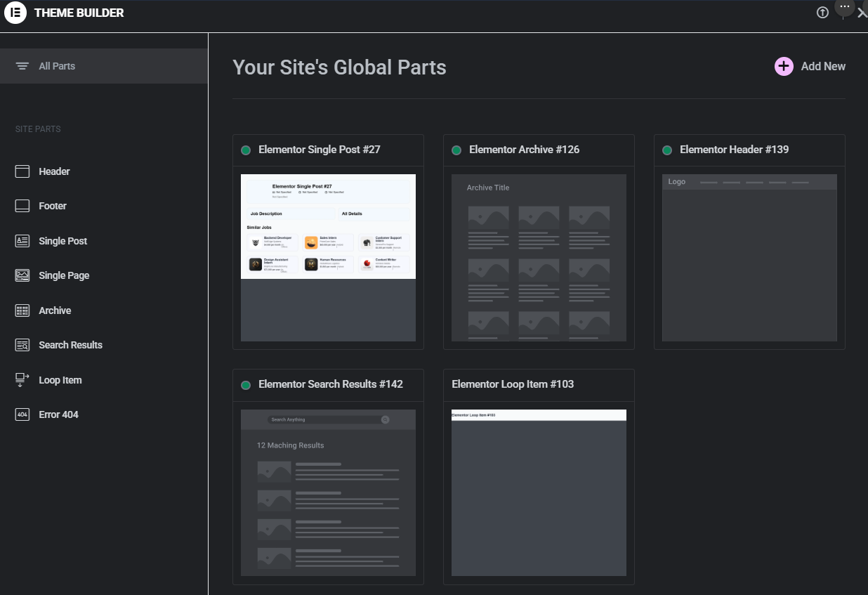Click the Elementor Archive #126 title
This screenshot has height=595, width=868.
click(525, 150)
